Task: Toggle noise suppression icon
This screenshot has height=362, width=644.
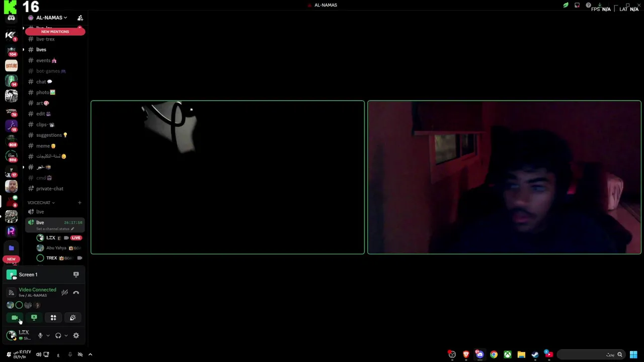Action: click(x=64, y=293)
